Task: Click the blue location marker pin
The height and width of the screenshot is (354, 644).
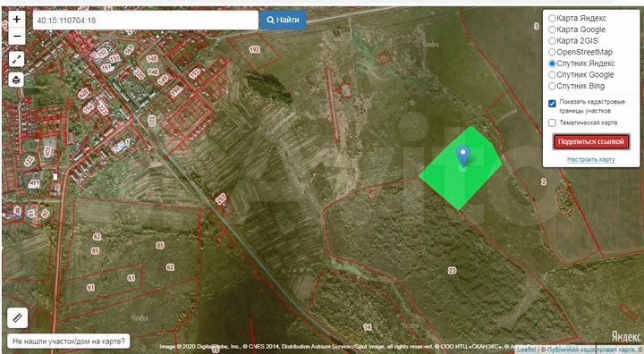Action: [463, 156]
